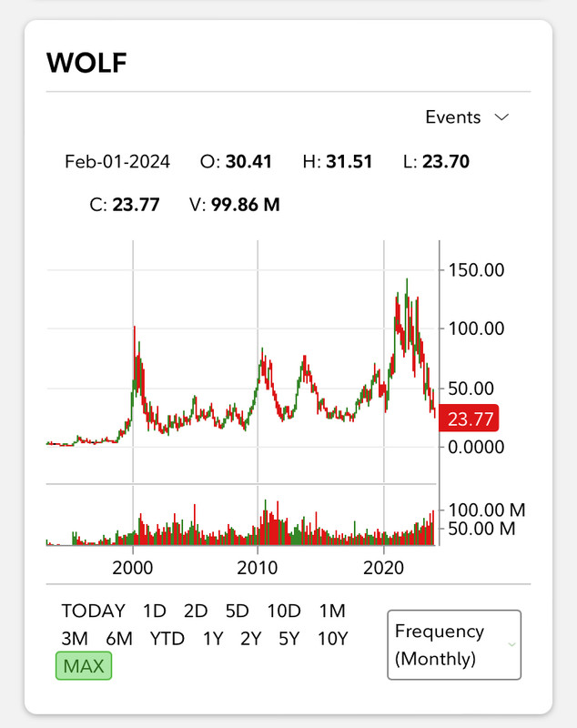
Task: Open the Events dropdown
Action: 467,117
